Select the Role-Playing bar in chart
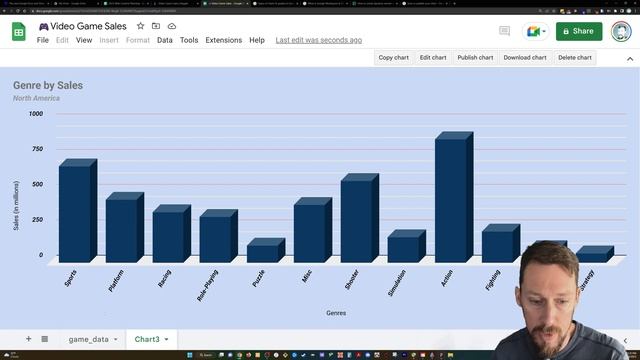Viewport: 640px width, 360px height. (x=219, y=236)
